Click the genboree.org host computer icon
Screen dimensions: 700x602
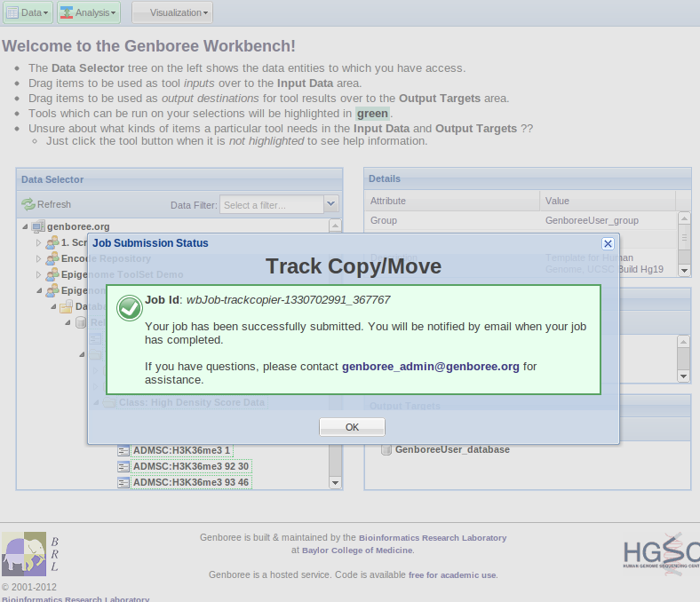37,226
